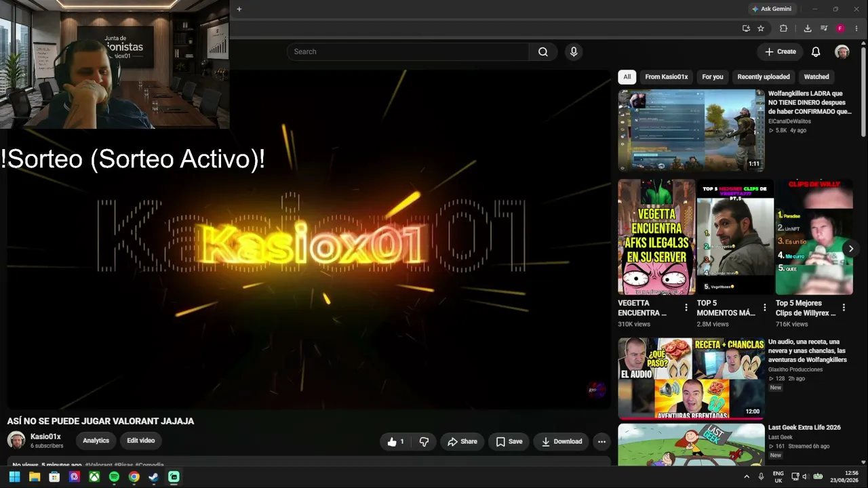Click the taskbar microphone tray icon
The height and width of the screenshot is (488, 868).
[x=761, y=477]
